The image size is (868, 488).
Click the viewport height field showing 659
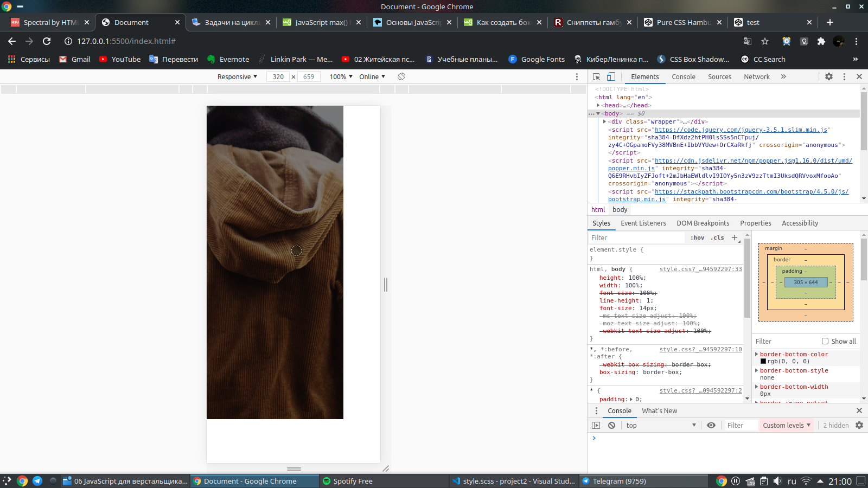point(309,76)
